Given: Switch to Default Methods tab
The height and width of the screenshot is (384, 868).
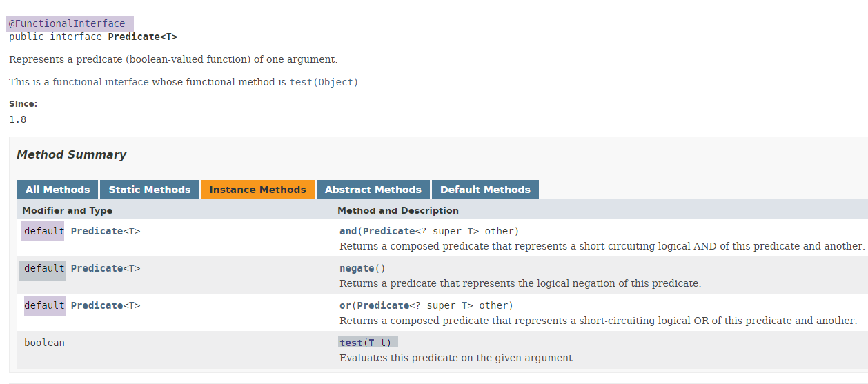Looking at the screenshot, I should tap(485, 190).
